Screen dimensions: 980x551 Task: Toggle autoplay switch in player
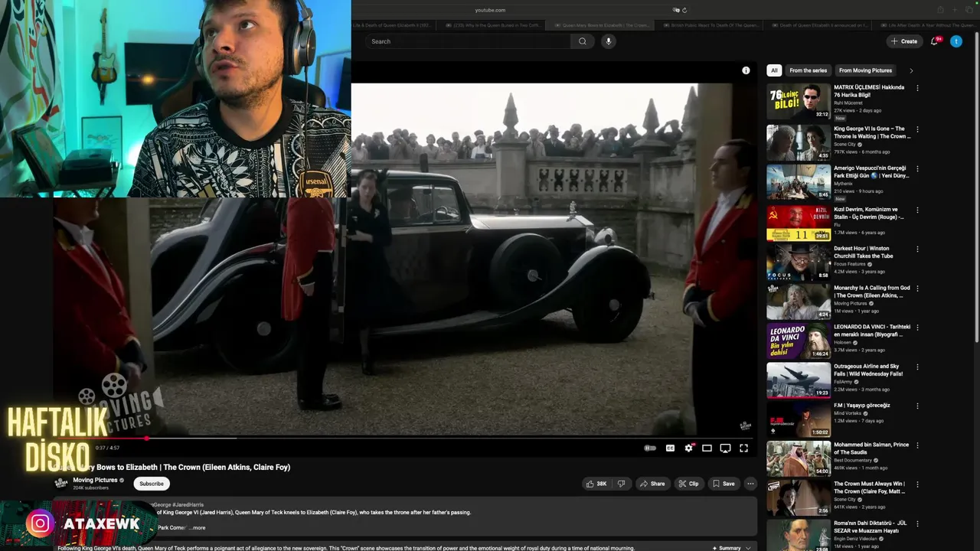[x=650, y=448]
